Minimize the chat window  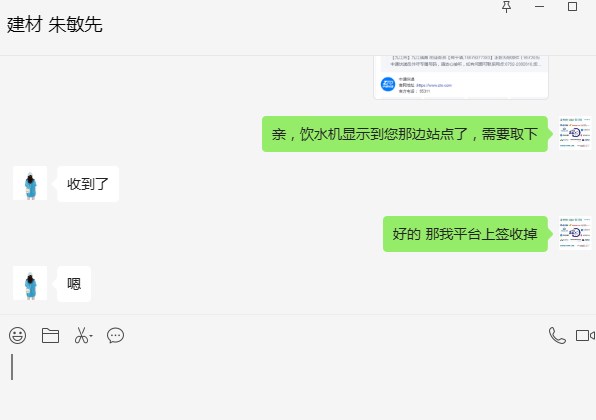pyautogui.click(x=539, y=7)
